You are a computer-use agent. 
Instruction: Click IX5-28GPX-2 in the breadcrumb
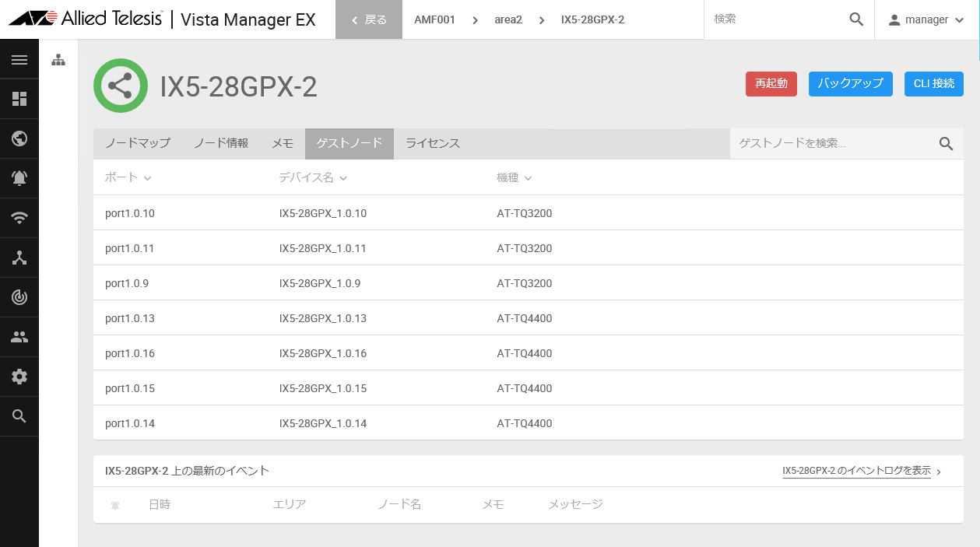click(592, 19)
